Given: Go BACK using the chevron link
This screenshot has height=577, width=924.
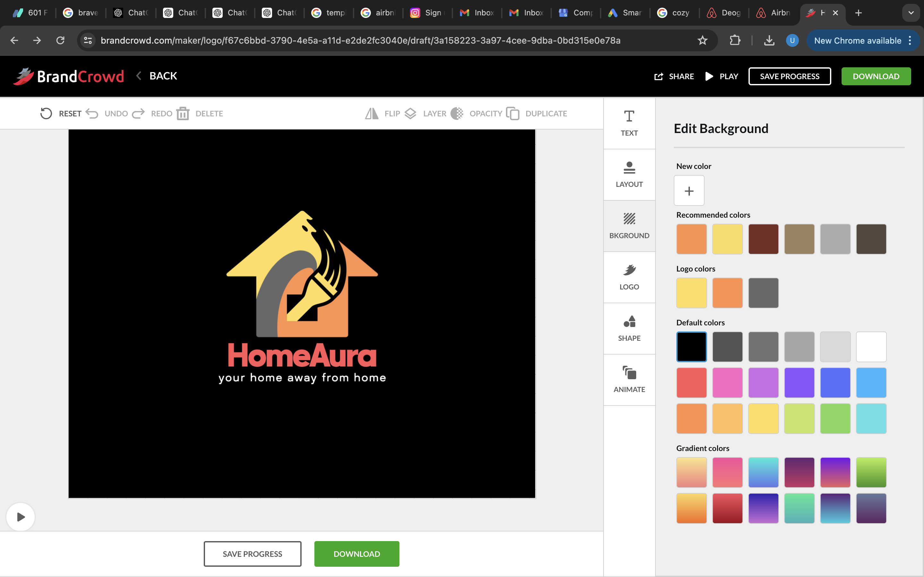Looking at the screenshot, I should coord(157,76).
